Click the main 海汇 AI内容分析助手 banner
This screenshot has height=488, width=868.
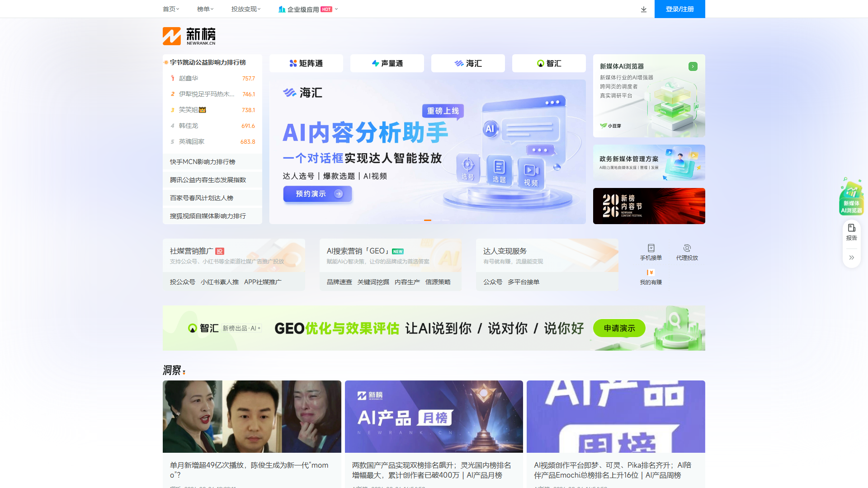pos(428,152)
